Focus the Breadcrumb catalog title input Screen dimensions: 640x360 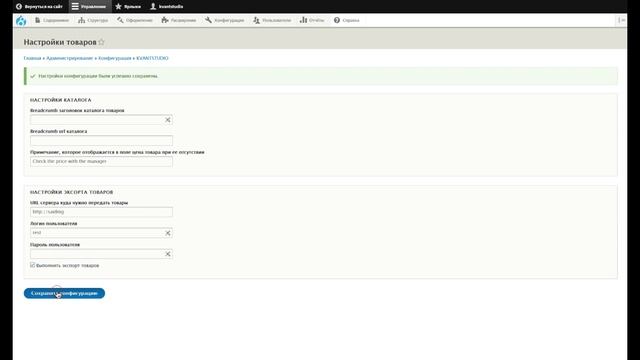click(101, 120)
